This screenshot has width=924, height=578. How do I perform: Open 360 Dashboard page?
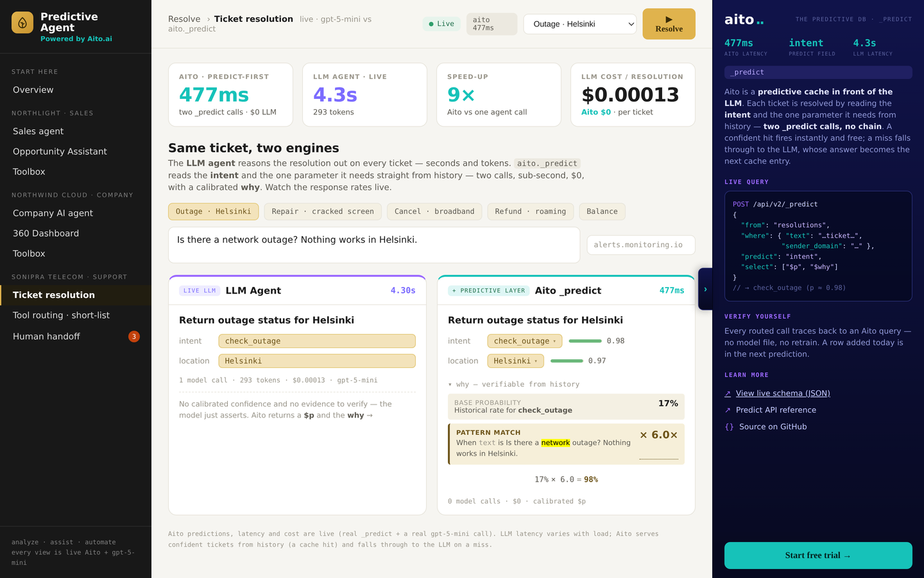76,233
